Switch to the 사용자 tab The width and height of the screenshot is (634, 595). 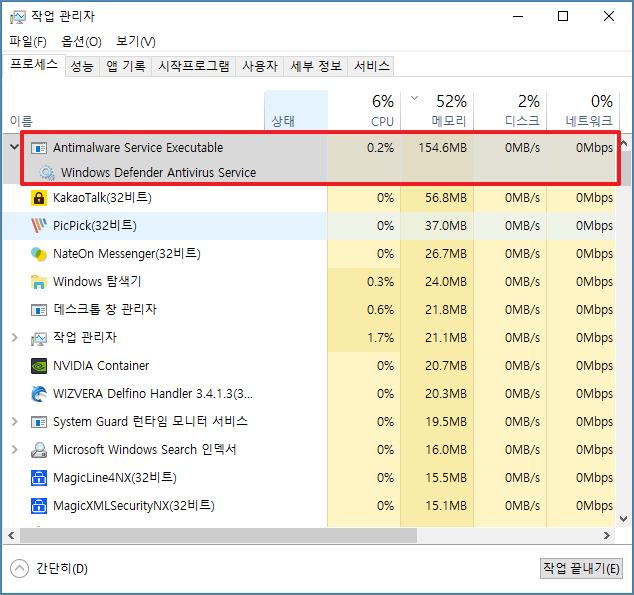click(x=260, y=66)
